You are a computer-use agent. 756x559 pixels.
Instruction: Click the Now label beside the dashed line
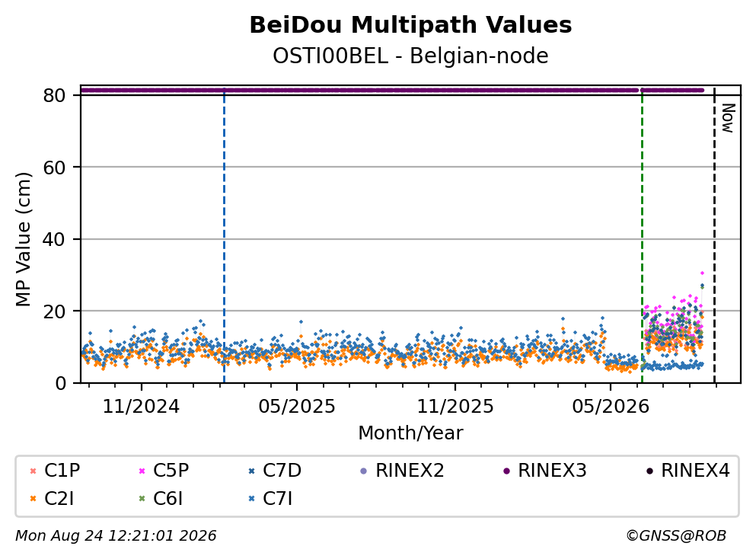(x=728, y=118)
